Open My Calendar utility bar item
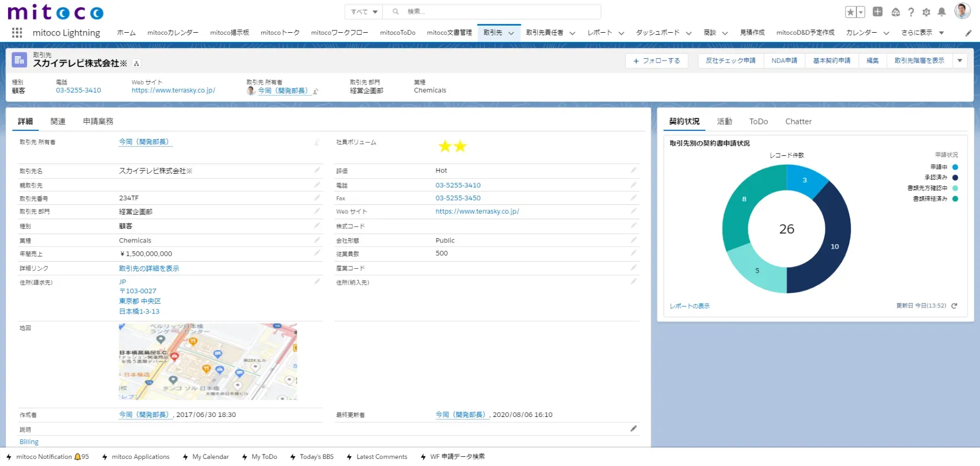 coord(205,457)
